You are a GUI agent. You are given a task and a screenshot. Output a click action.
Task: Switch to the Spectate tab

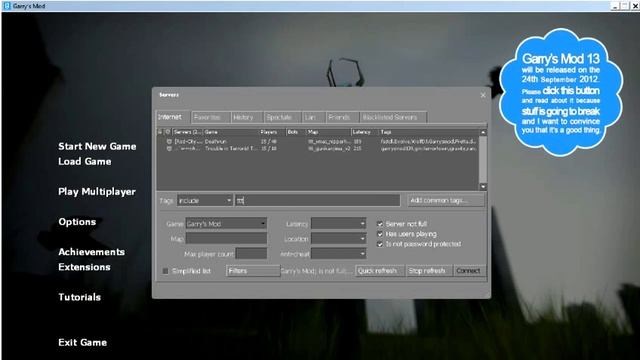click(x=282, y=118)
